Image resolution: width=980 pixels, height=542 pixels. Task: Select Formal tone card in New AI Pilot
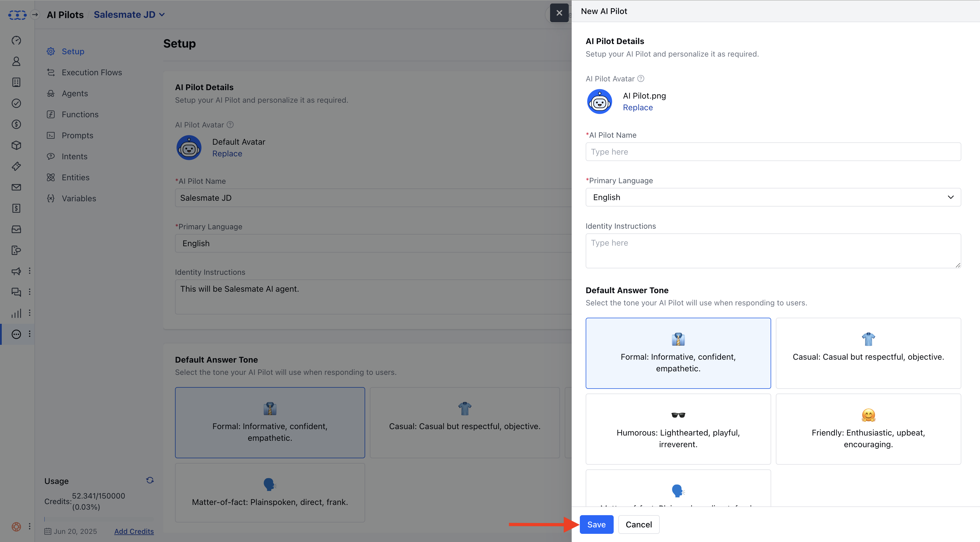click(x=678, y=353)
